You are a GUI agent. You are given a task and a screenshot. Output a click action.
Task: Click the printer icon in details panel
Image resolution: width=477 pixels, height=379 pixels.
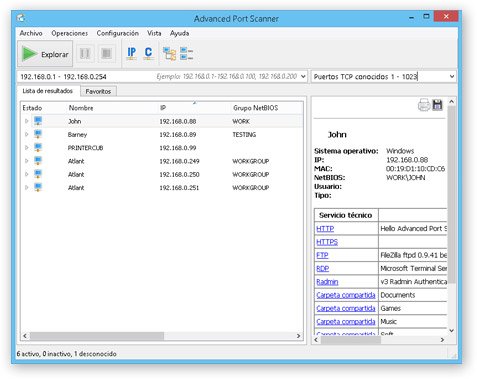tap(424, 105)
